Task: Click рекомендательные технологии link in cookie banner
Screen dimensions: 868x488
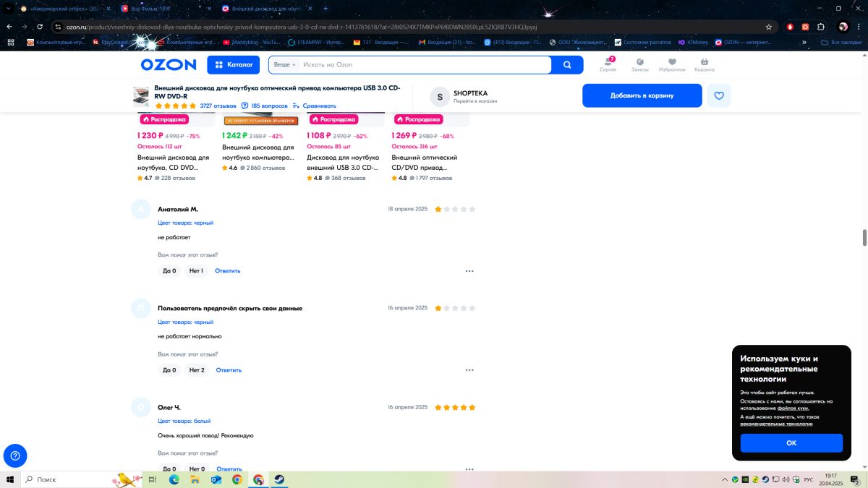Action: coord(776,424)
